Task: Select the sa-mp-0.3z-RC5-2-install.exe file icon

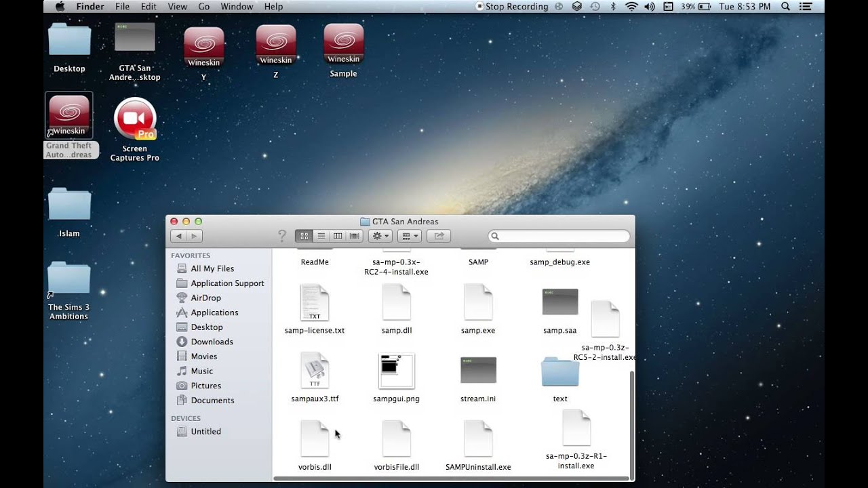Action: 605,319
